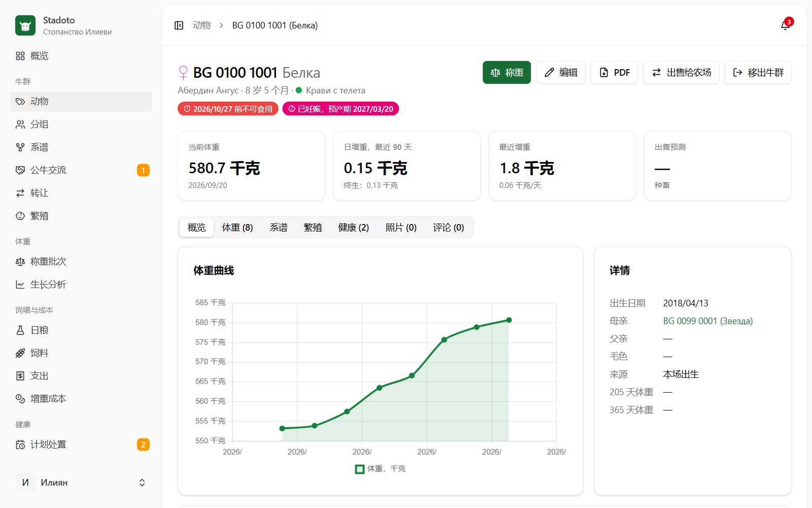812x508 pixels.
Task: Open 繁殖 in the sidebar
Action: click(x=81, y=216)
